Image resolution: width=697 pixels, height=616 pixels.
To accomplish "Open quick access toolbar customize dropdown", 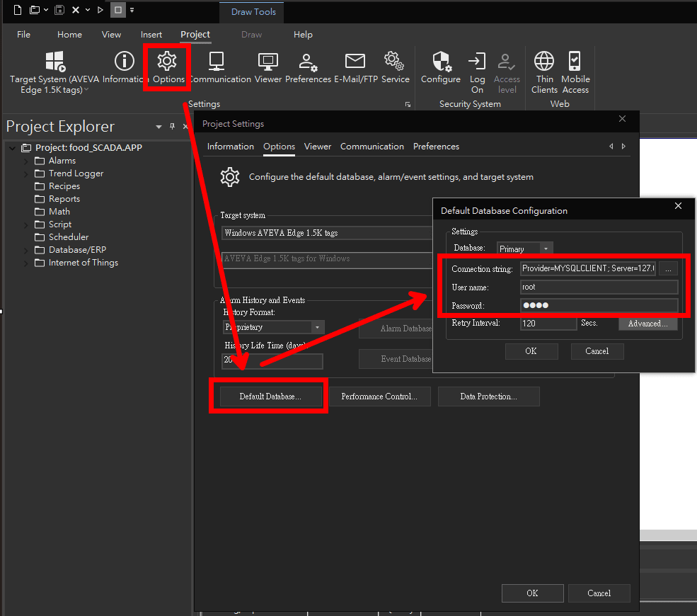I will [x=132, y=10].
